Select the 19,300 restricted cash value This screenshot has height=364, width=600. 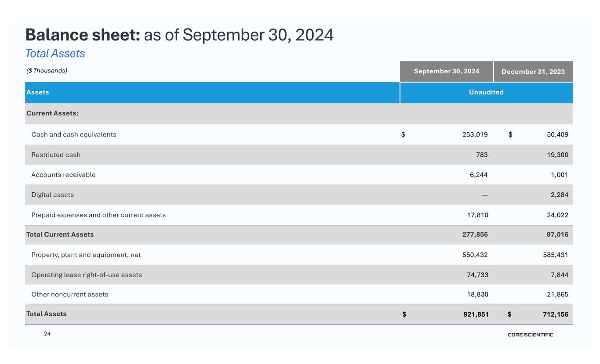(x=556, y=155)
